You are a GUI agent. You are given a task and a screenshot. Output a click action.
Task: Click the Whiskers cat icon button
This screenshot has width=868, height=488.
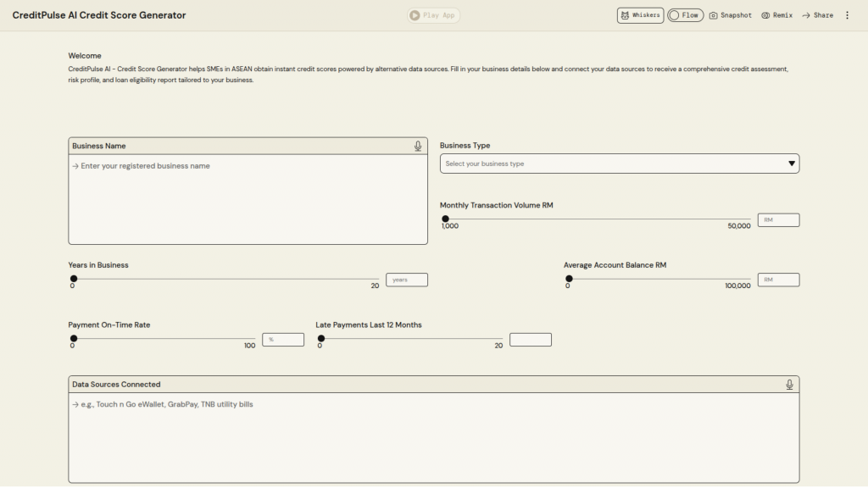tap(640, 15)
